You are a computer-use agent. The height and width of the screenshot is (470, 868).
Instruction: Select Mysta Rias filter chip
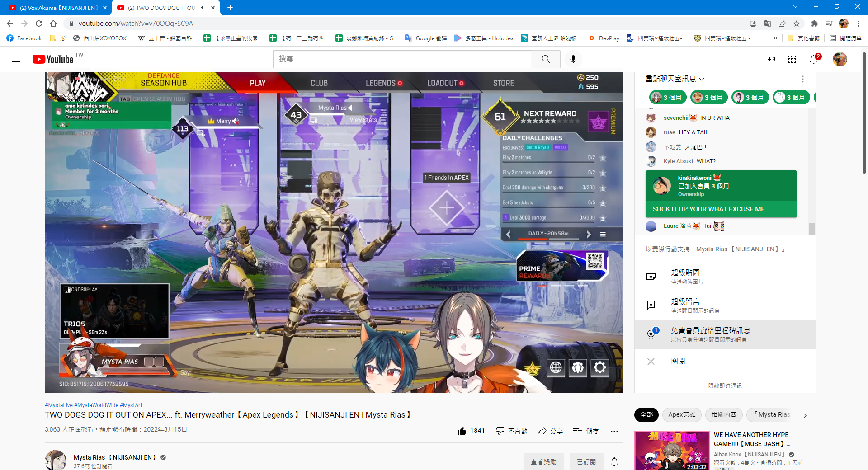point(771,414)
